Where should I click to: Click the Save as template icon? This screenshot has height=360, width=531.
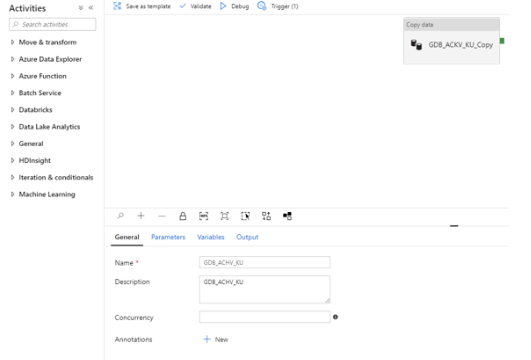117,6
